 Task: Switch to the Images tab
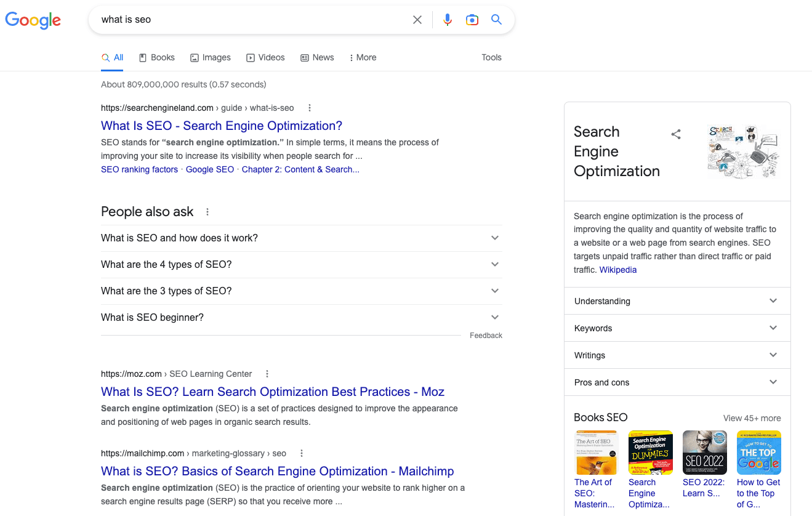(211, 57)
